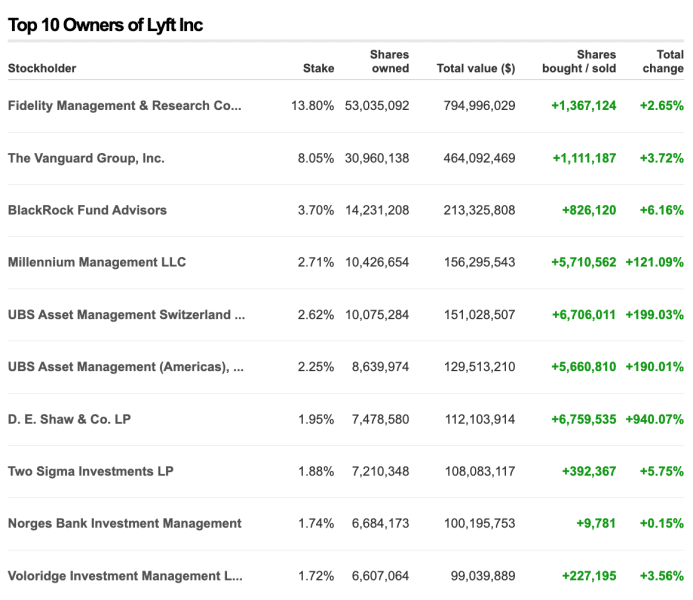Select the 2.62% stake value
This screenshot has height=600, width=693.
click(x=316, y=315)
